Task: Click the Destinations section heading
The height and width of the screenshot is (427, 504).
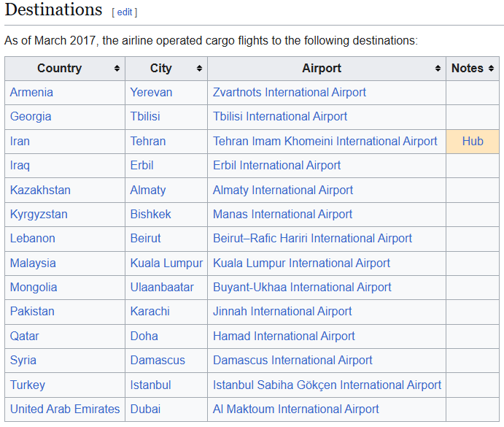Action: click(53, 9)
